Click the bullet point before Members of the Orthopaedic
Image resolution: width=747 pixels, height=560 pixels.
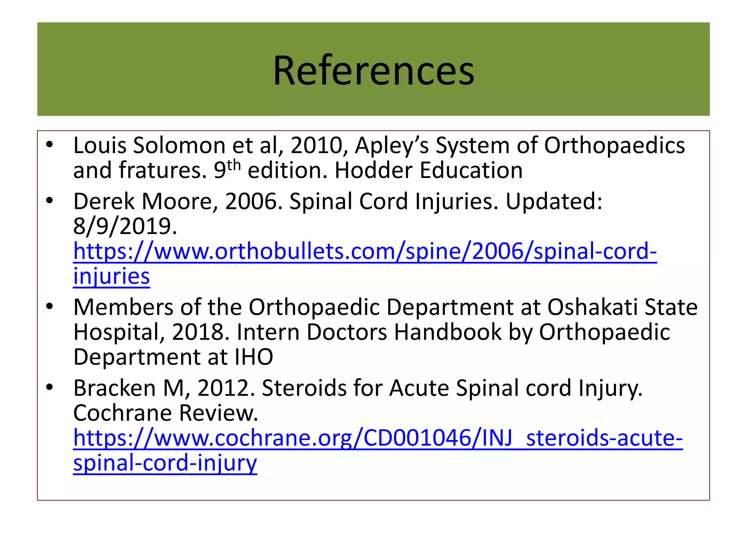tap(50, 307)
